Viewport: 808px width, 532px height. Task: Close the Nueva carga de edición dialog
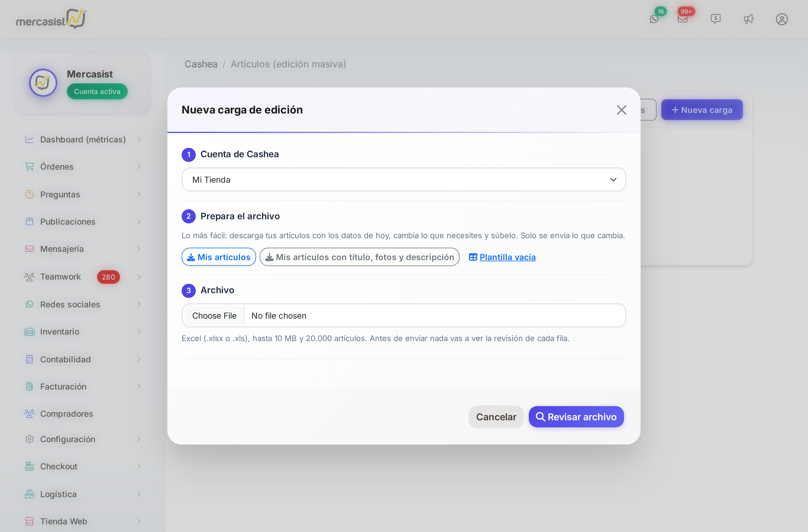622,110
